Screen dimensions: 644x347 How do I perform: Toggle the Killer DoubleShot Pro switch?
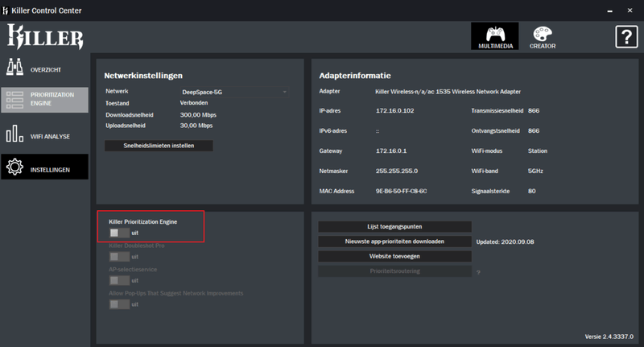tap(119, 257)
